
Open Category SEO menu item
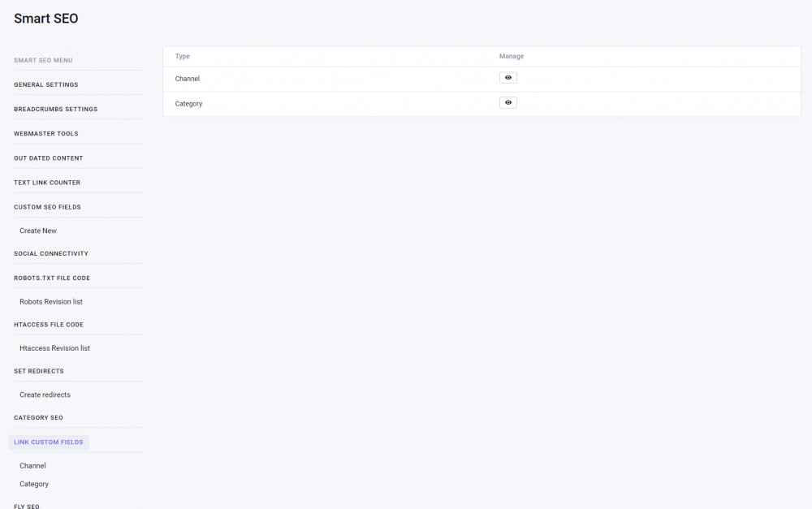click(38, 417)
